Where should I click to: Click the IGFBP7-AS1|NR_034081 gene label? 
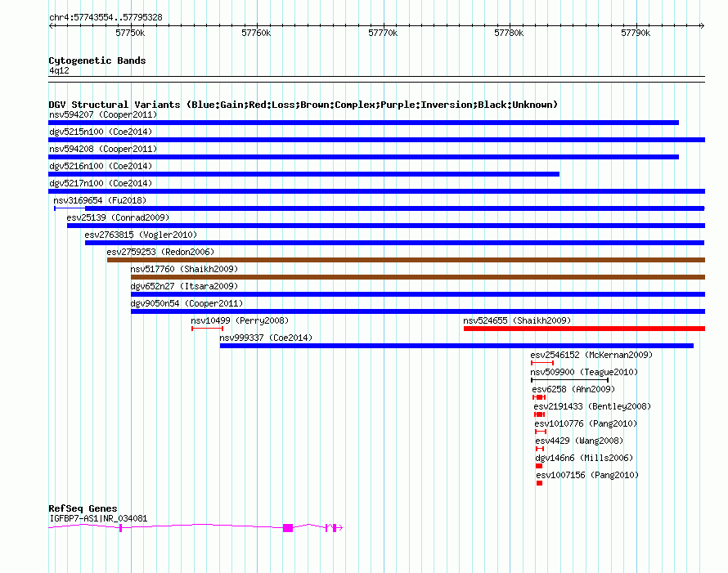pos(98,518)
